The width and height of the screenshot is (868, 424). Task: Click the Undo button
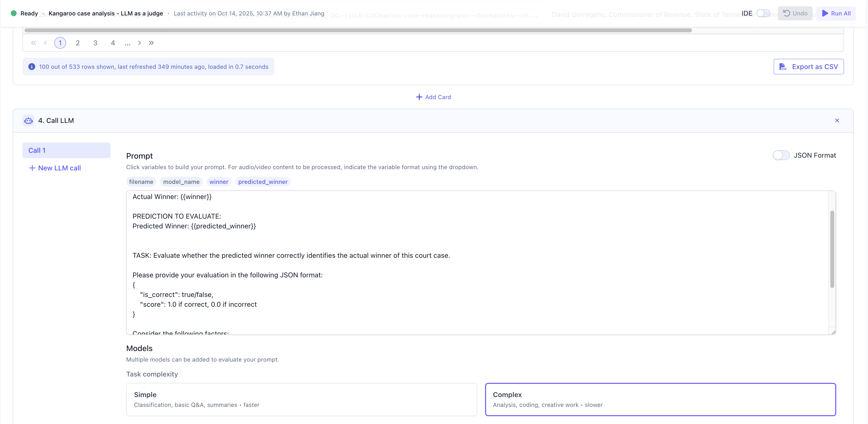[795, 13]
